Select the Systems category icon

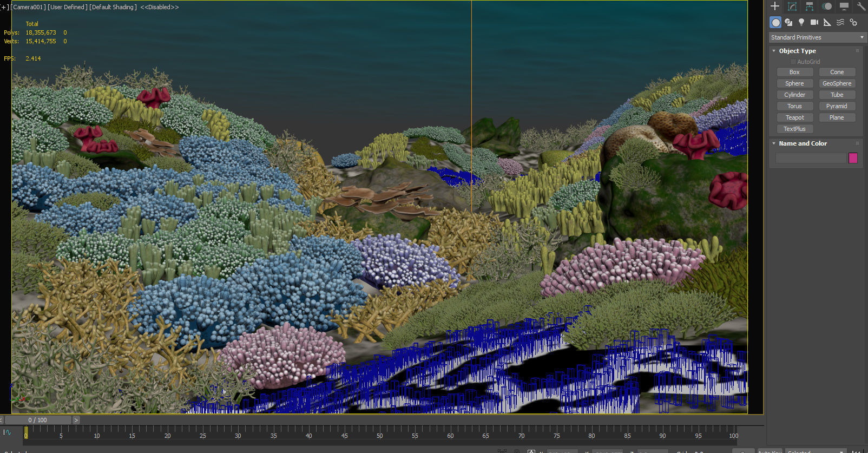[x=853, y=22]
